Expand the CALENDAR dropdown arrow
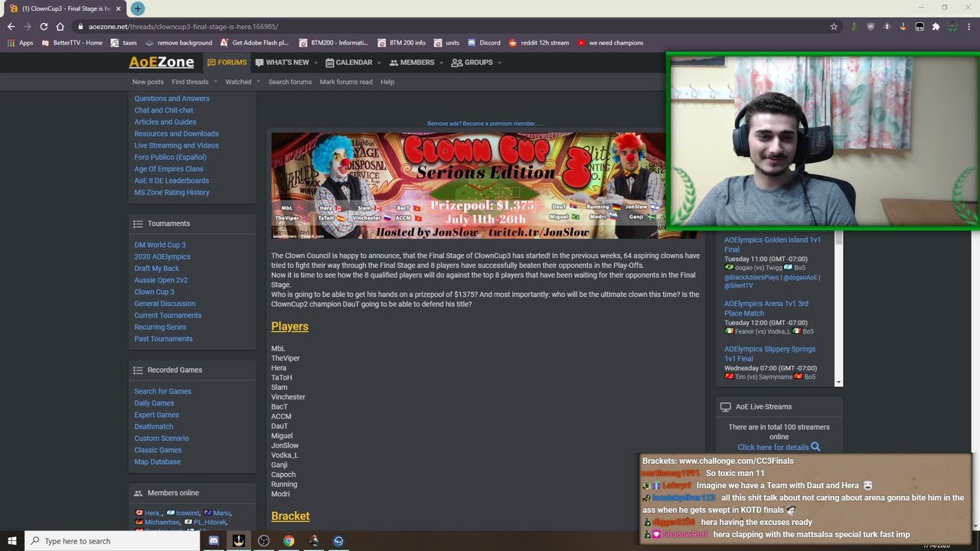 point(378,63)
